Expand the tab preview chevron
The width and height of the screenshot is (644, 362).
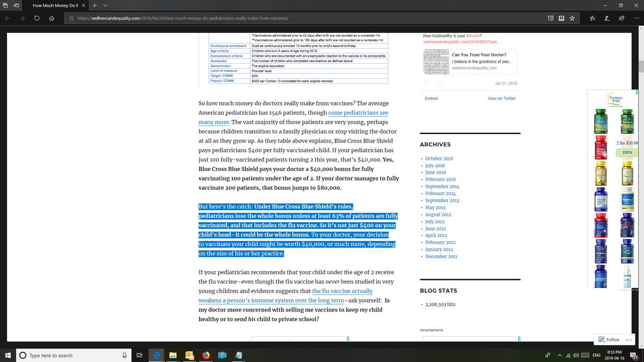(x=105, y=5)
